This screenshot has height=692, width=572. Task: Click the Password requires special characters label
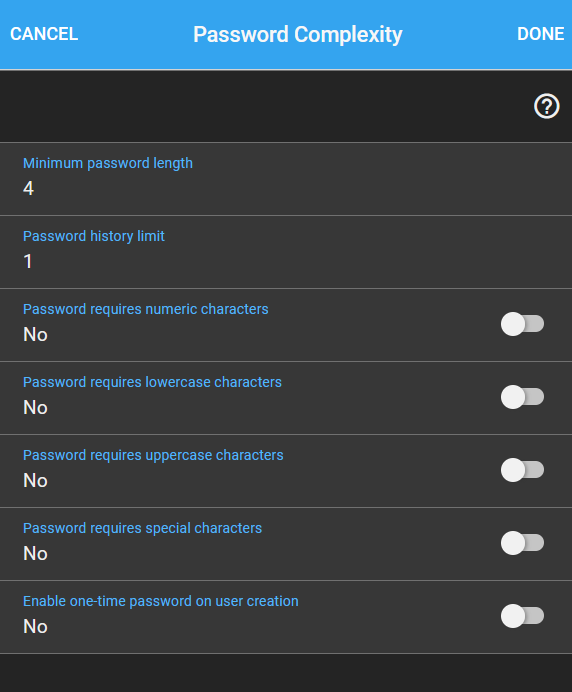click(143, 528)
